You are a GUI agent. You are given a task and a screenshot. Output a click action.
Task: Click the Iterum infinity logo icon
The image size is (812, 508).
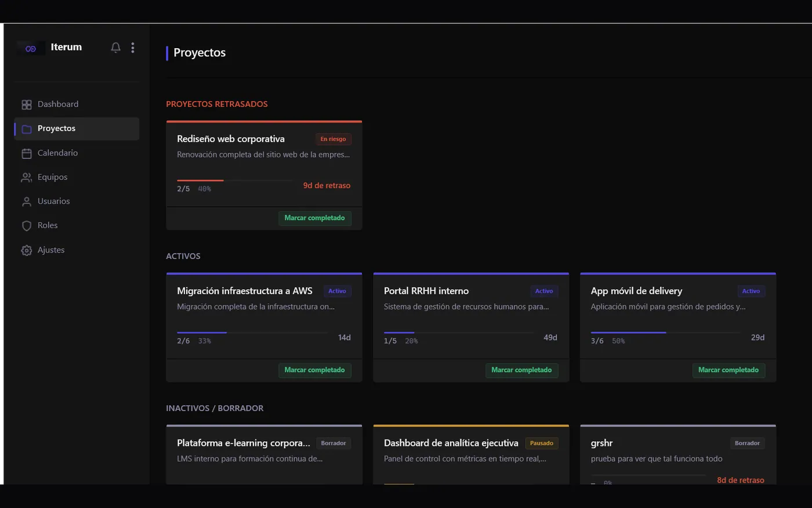click(x=31, y=49)
